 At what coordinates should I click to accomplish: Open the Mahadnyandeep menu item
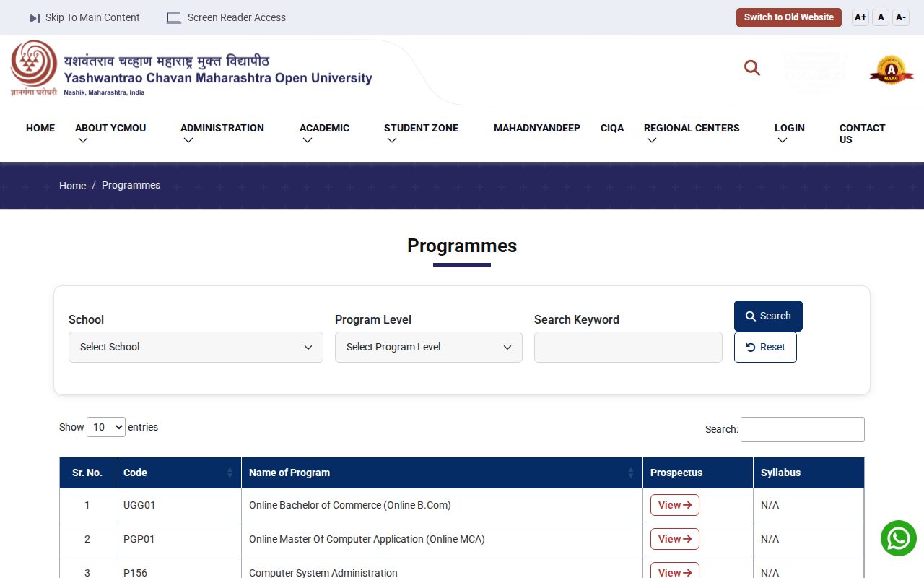tap(537, 128)
